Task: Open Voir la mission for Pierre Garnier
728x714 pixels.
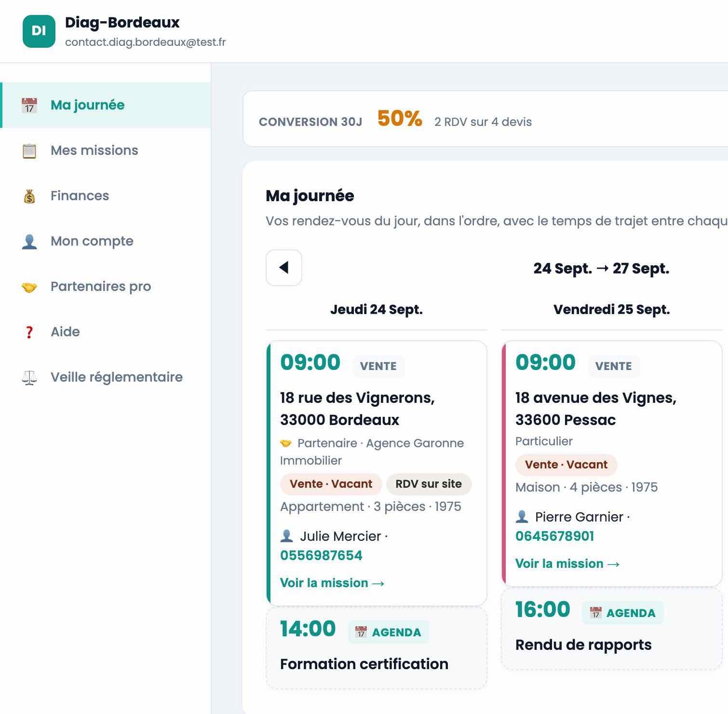Action: [567, 563]
